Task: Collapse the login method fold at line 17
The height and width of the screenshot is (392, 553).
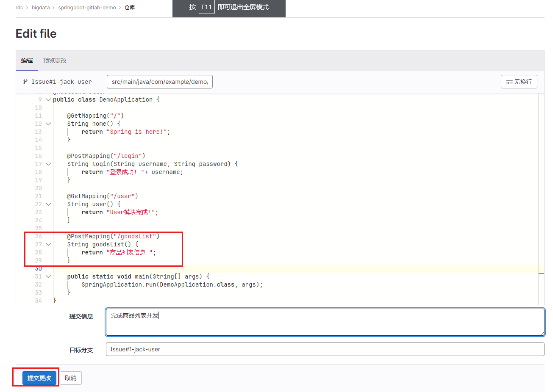Action: pos(48,164)
